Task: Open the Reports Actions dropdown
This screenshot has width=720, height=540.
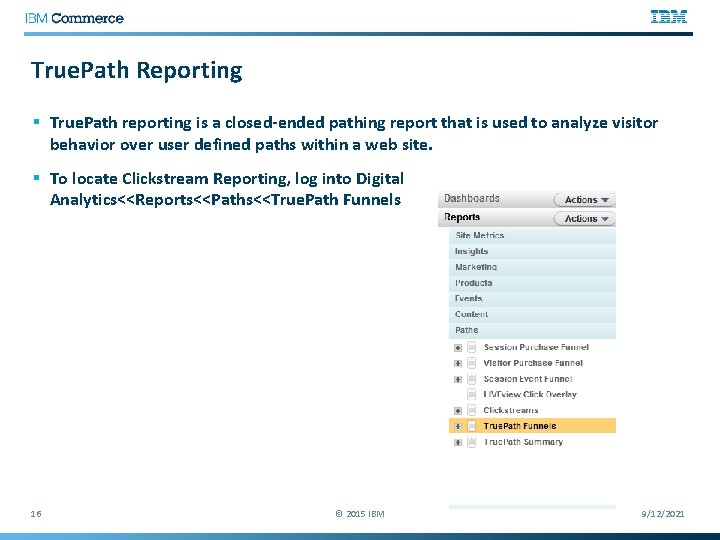Action: [584, 219]
